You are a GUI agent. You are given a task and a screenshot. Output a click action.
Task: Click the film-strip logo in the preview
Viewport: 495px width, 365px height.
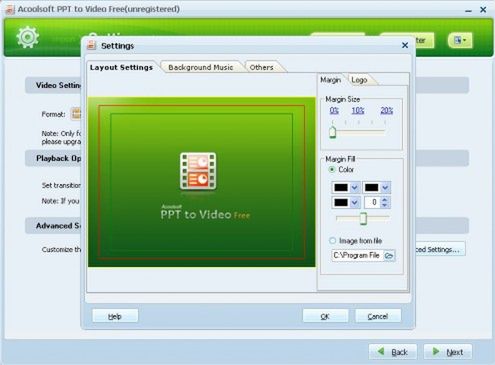[198, 171]
